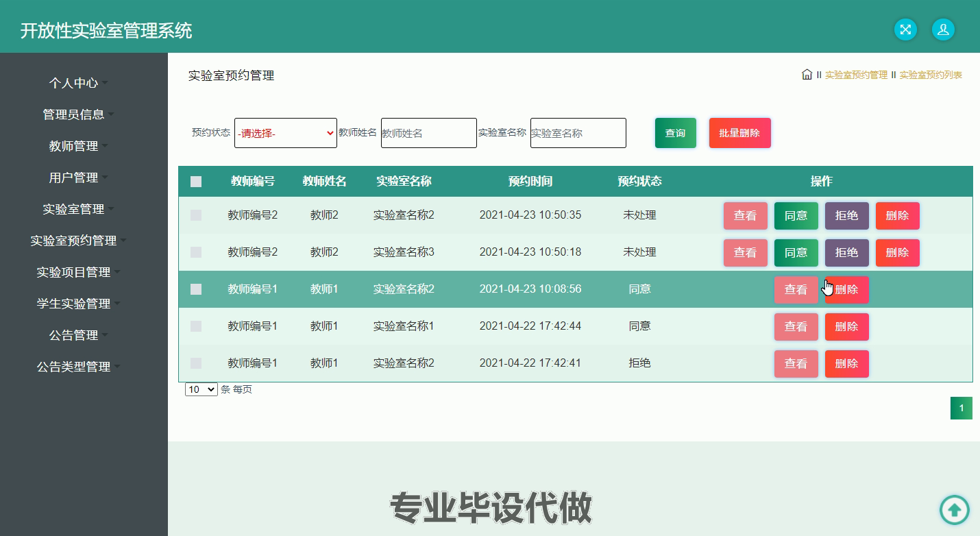Expand 实验室管理 in the sidebar
980x536 pixels.
click(78, 209)
